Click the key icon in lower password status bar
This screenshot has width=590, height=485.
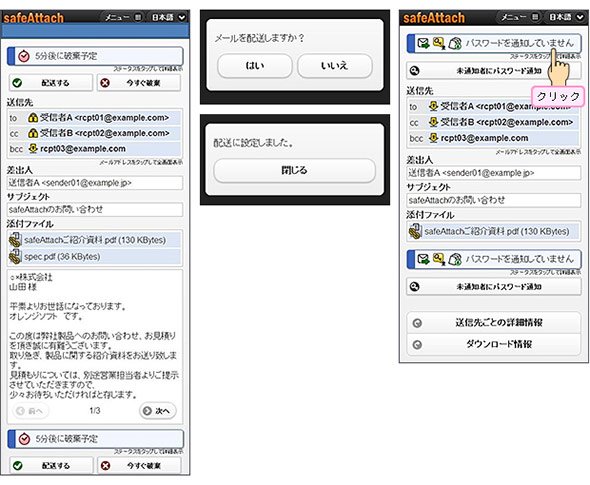pyautogui.click(x=439, y=259)
